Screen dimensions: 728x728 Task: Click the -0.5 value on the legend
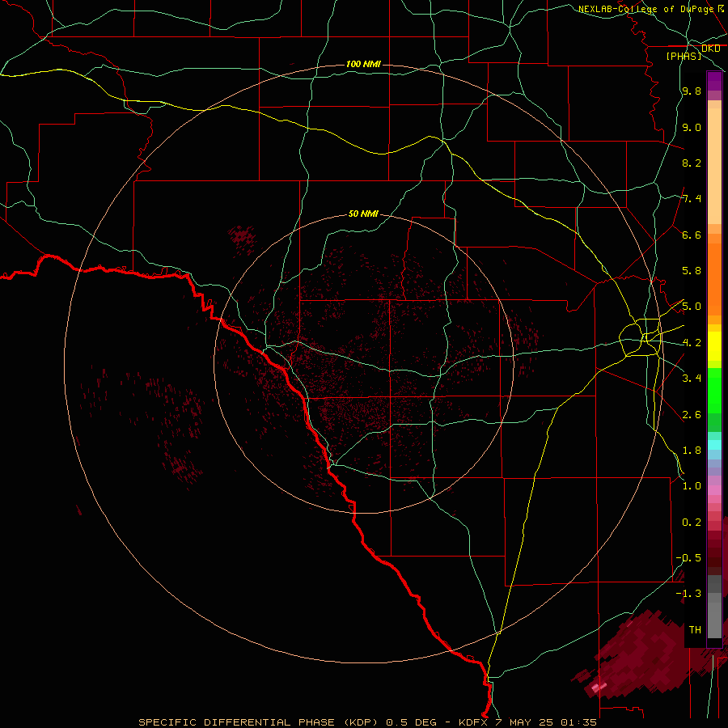pos(688,558)
